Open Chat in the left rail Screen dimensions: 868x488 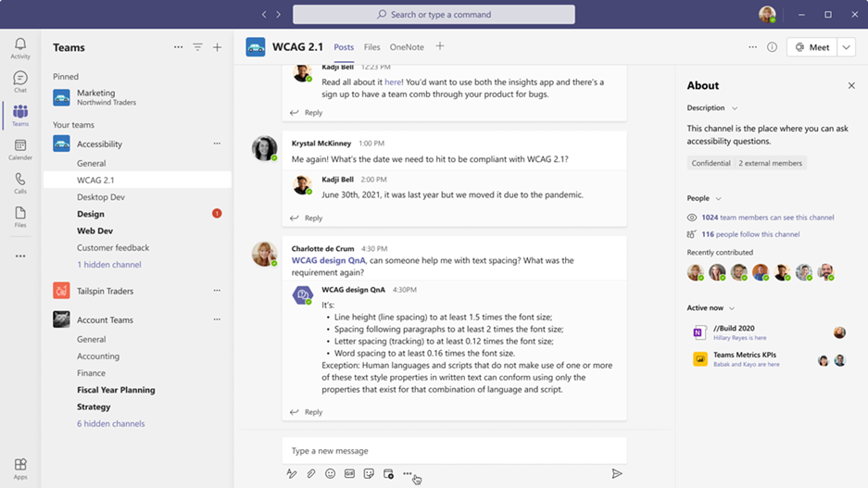[20, 81]
